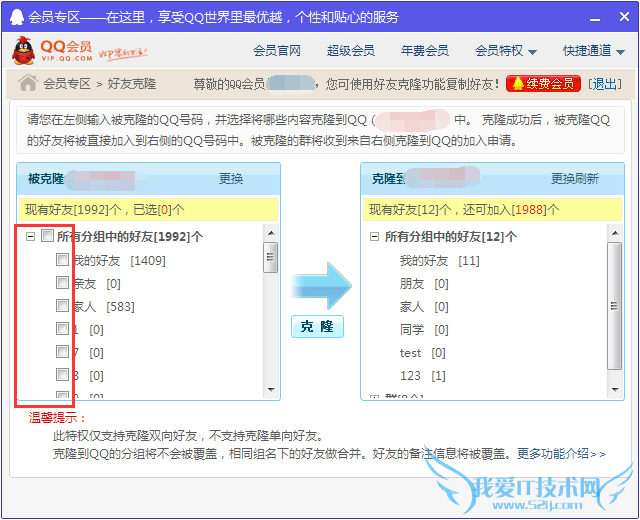Select the 亲友 [0] group checkbox

[x=62, y=282]
